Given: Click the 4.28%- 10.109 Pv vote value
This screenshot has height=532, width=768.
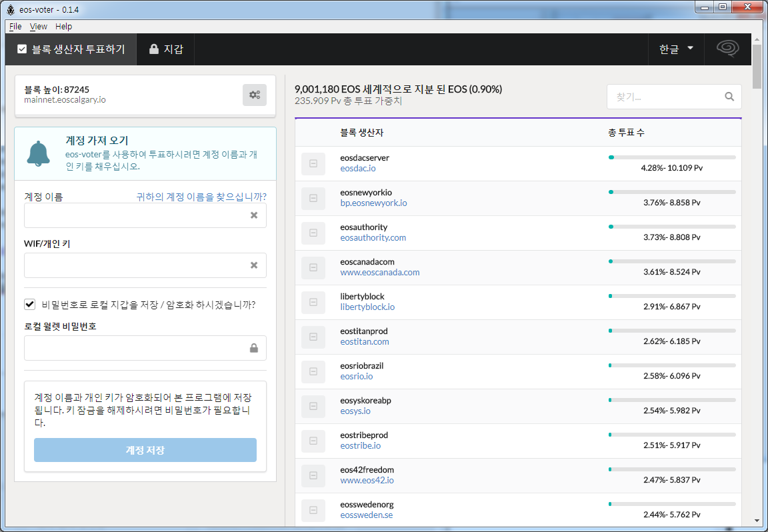Looking at the screenshot, I should pos(672,168).
